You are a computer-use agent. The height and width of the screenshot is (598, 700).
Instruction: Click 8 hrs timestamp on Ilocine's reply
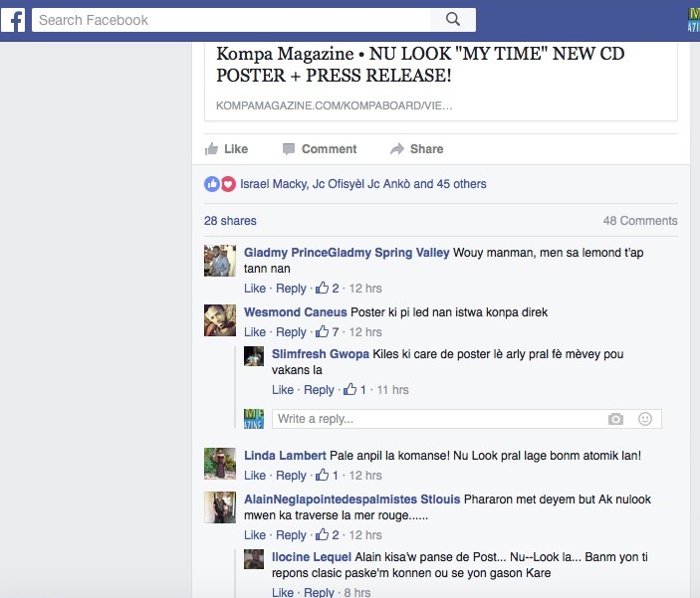point(357,592)
